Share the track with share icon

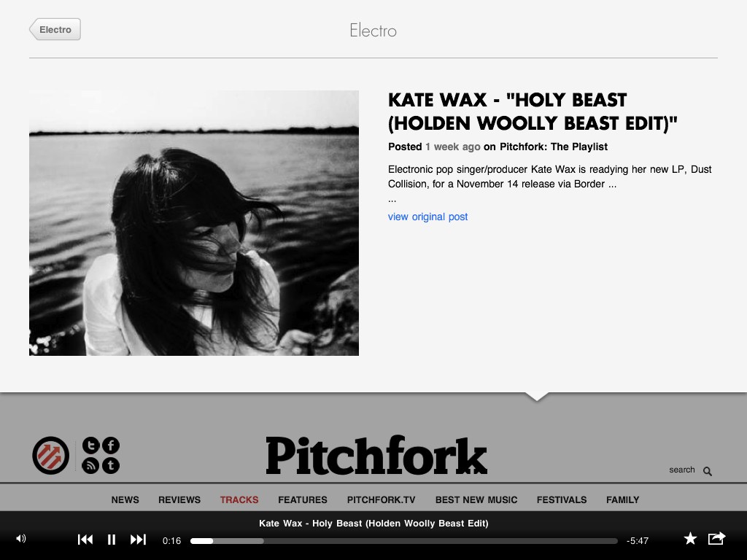coord(716,538)
